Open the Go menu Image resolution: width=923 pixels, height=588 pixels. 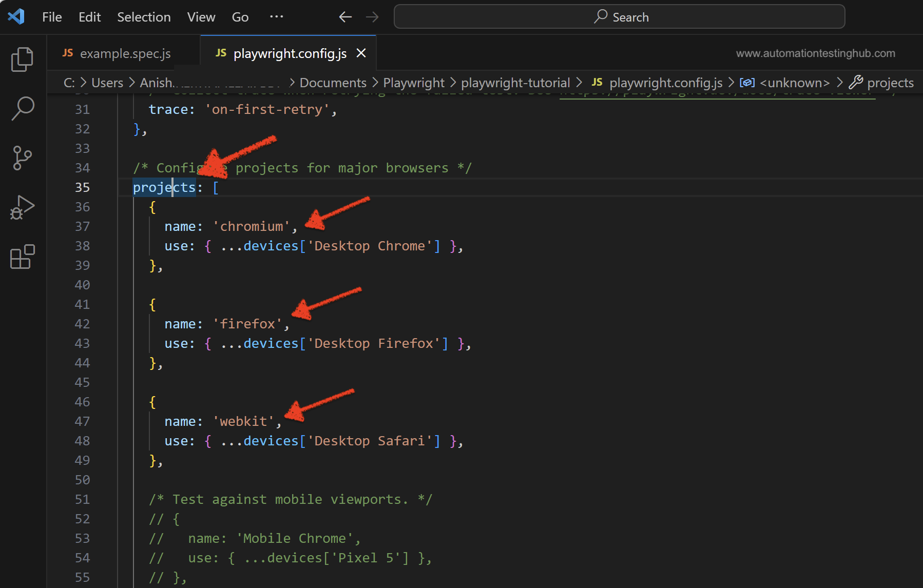click(x=240, y=17)
